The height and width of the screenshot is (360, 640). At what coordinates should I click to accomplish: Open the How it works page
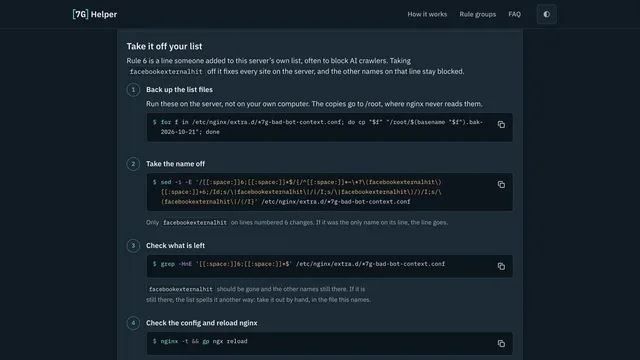click(x=427, y=14)
